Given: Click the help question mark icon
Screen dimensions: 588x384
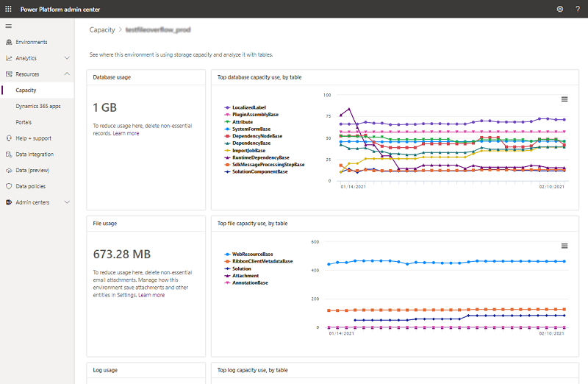Looking at the screenshot, I should pos(576,9).
